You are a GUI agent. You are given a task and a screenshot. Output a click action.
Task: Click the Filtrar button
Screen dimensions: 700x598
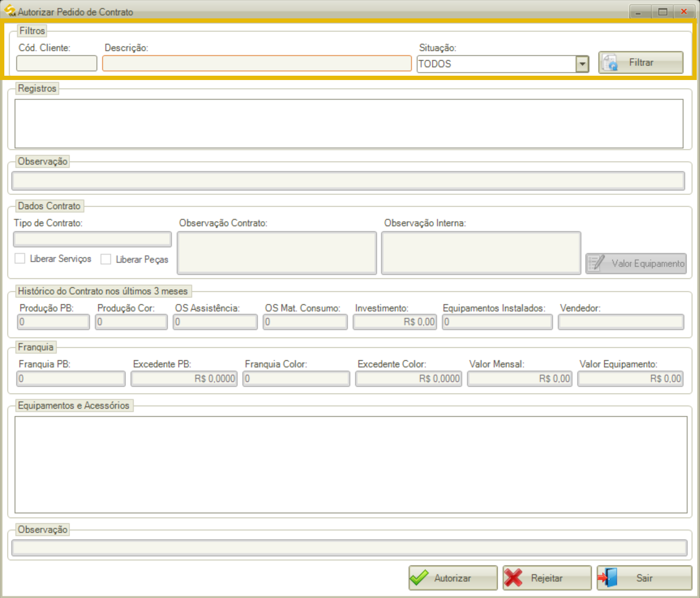[641, 63]
